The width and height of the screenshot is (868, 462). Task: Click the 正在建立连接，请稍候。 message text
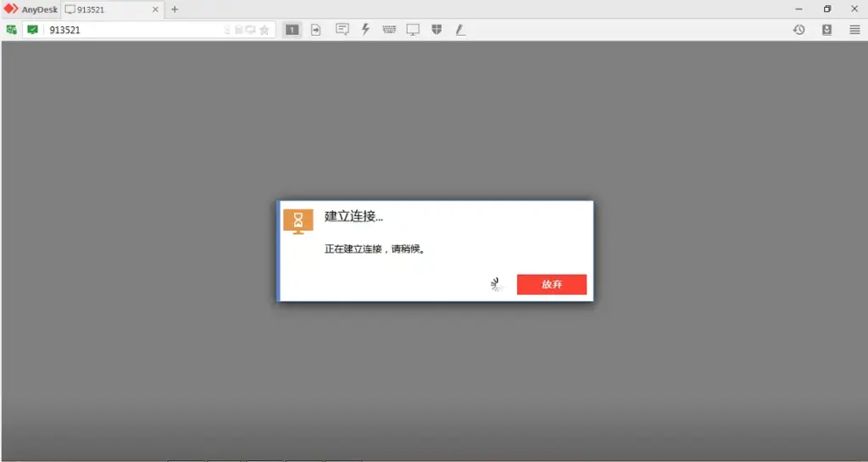pos(376,249)
